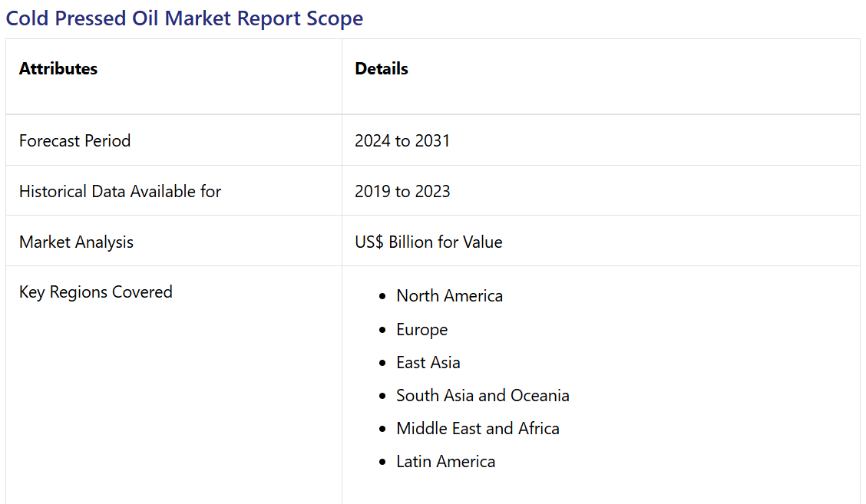Select the Market Analysis row label
866x504 pixels.
pyautogui.click(x=76, y=242)
